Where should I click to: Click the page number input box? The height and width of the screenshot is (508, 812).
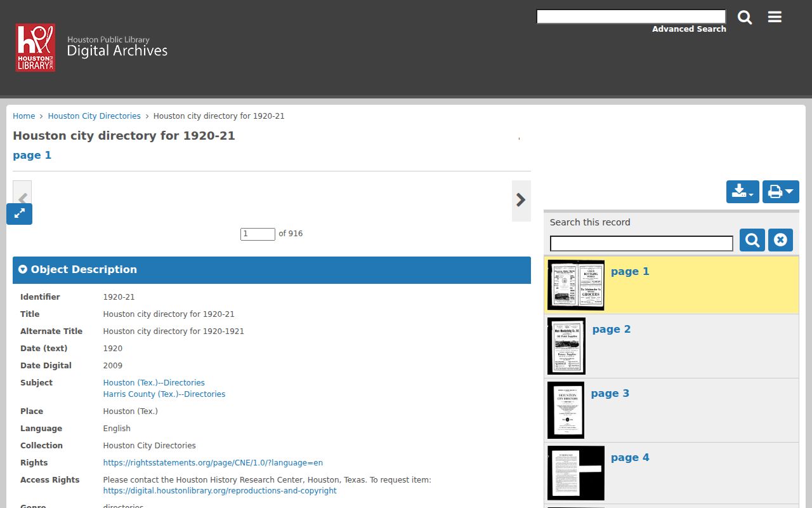258,234
